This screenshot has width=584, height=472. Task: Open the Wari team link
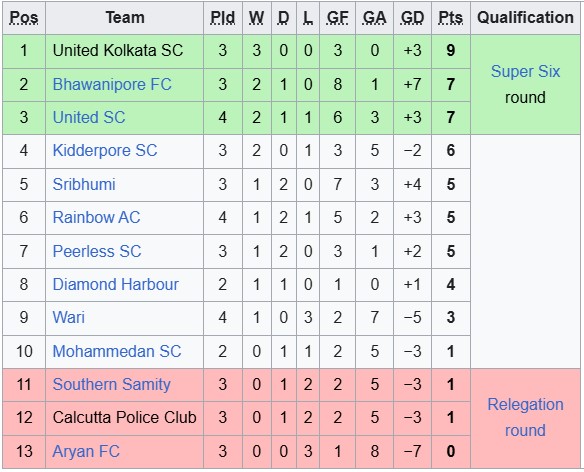click(x=69, y=317)
